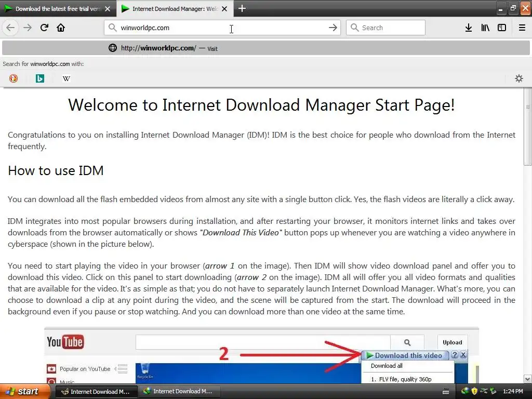This screenshot has height=399, width=532.
Task: Open the Library bookmarks icon
Action: (485, 28)
